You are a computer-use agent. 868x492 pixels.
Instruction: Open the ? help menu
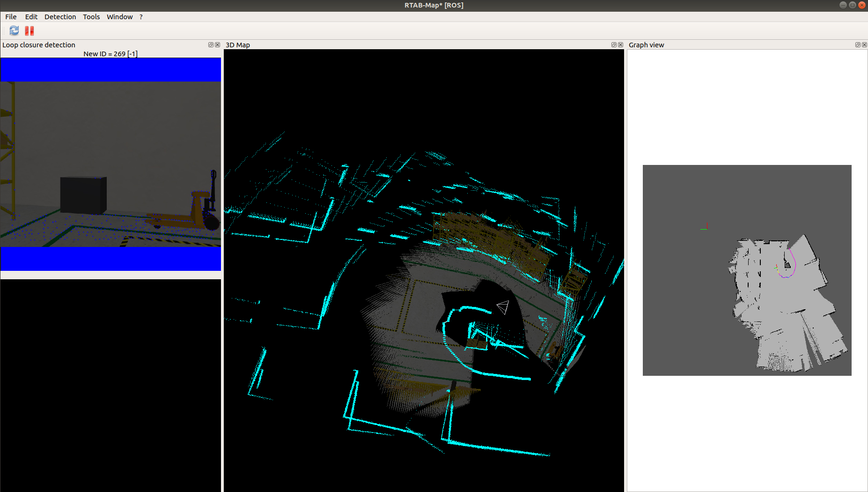(140, 16)
